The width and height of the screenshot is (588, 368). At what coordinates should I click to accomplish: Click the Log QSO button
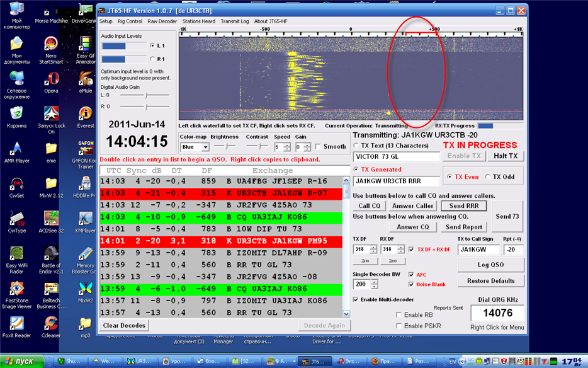[x=490, y=265]
